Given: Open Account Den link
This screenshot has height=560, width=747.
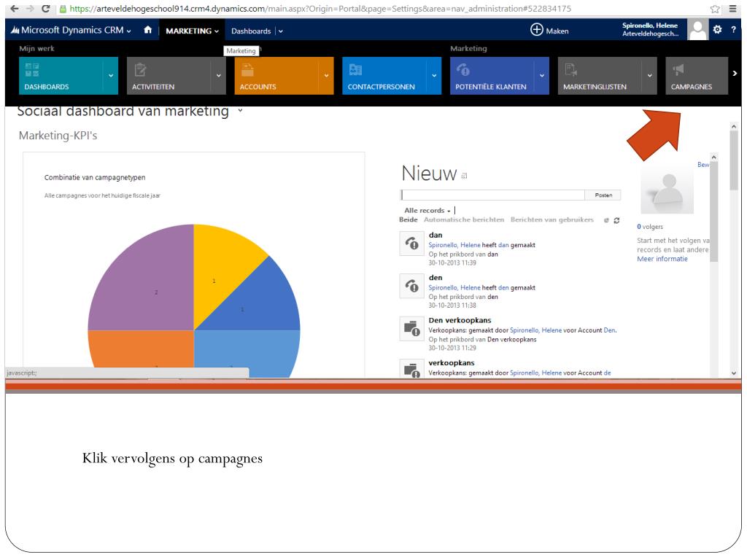Looking at the screenshot, I should [x=609, y=330].
